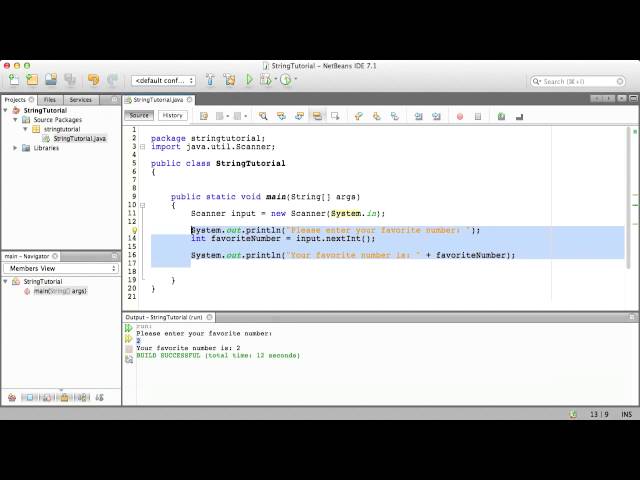Collapse the main method fold at line 10

(x=142, y=205)
